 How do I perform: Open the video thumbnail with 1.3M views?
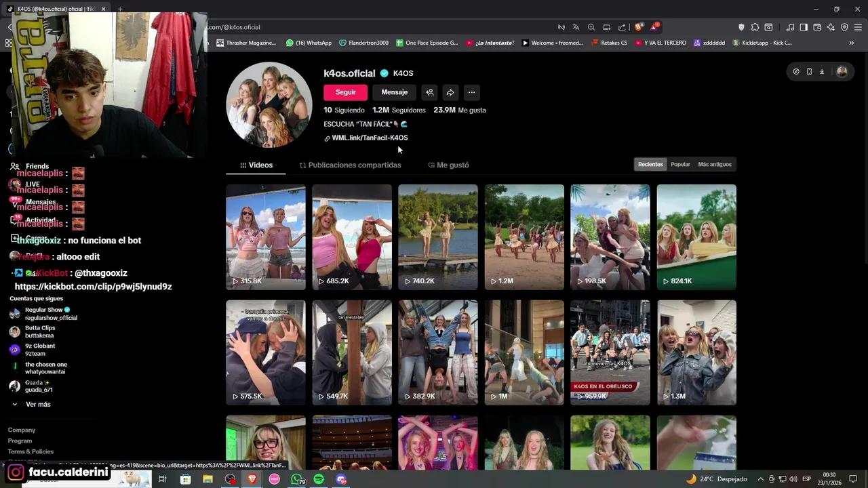[696, 352]
